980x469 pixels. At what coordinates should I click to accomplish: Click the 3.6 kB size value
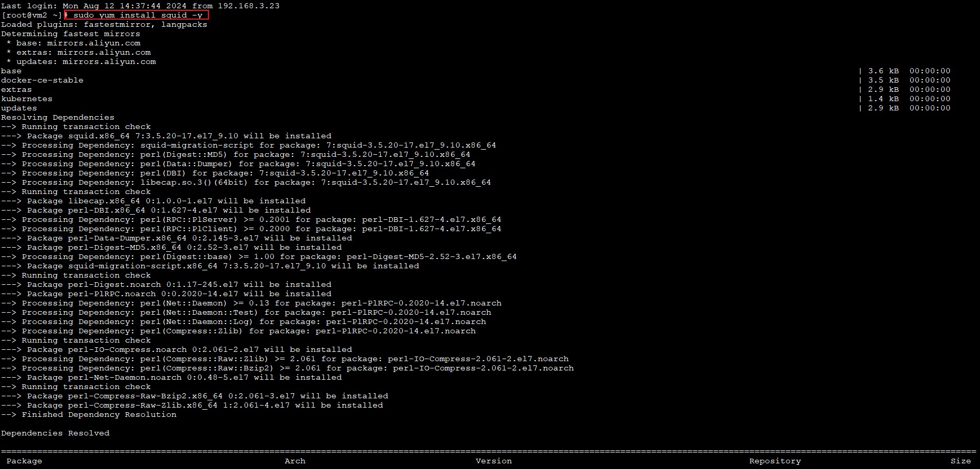coord(883,71)
